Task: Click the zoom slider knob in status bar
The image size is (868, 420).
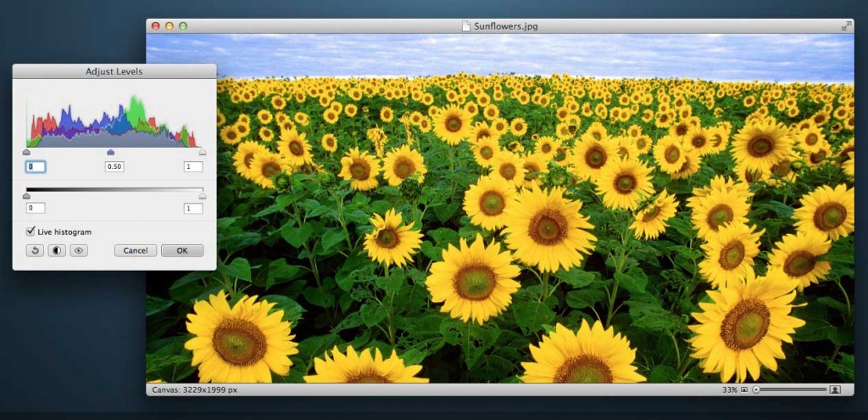Action: click(756, 390)
